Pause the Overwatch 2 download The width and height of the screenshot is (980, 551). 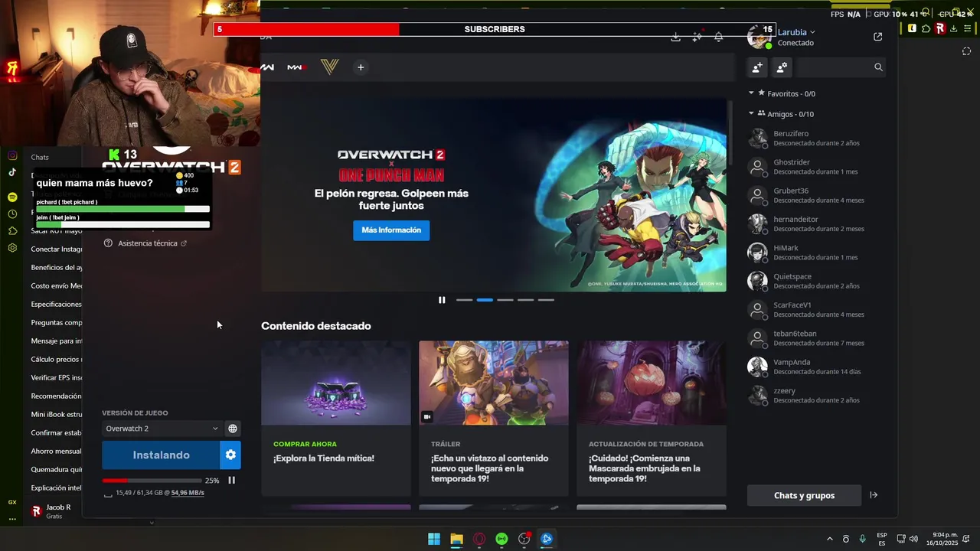(x=231, y=481)
